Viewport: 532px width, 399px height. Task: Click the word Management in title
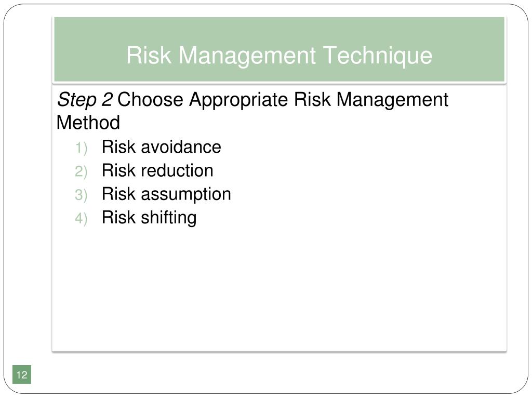247,55
